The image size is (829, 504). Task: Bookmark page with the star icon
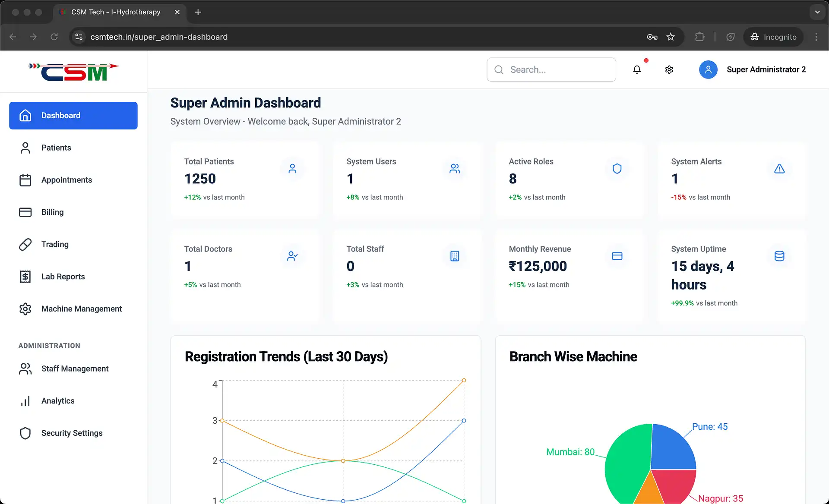tap(671, 37)
